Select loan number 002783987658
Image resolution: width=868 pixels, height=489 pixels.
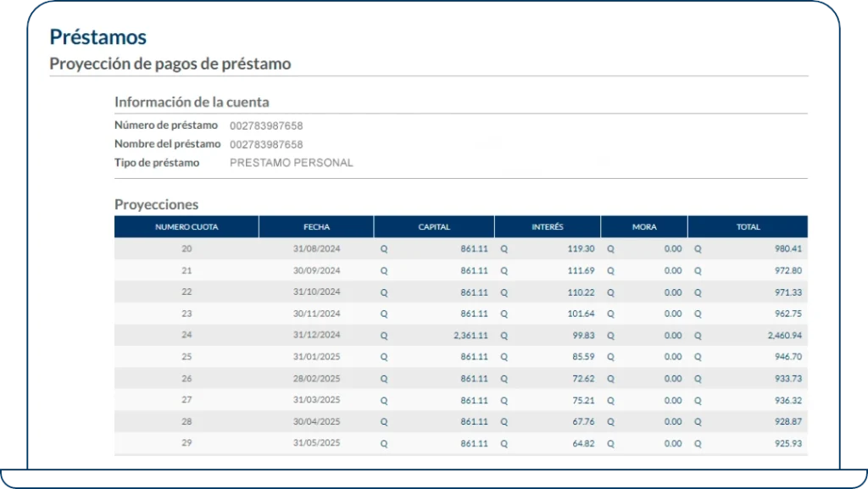coord(266,125)
